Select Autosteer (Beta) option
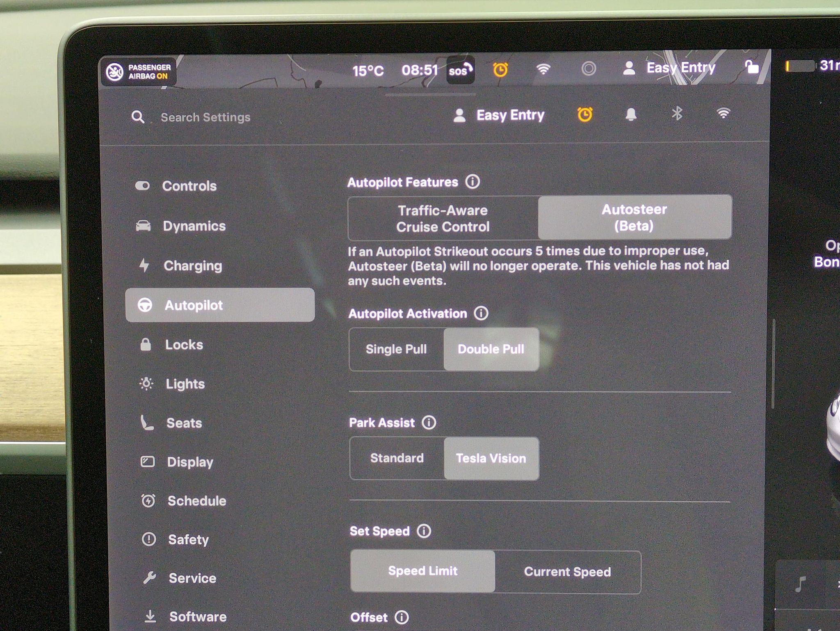 click(635, 217)
